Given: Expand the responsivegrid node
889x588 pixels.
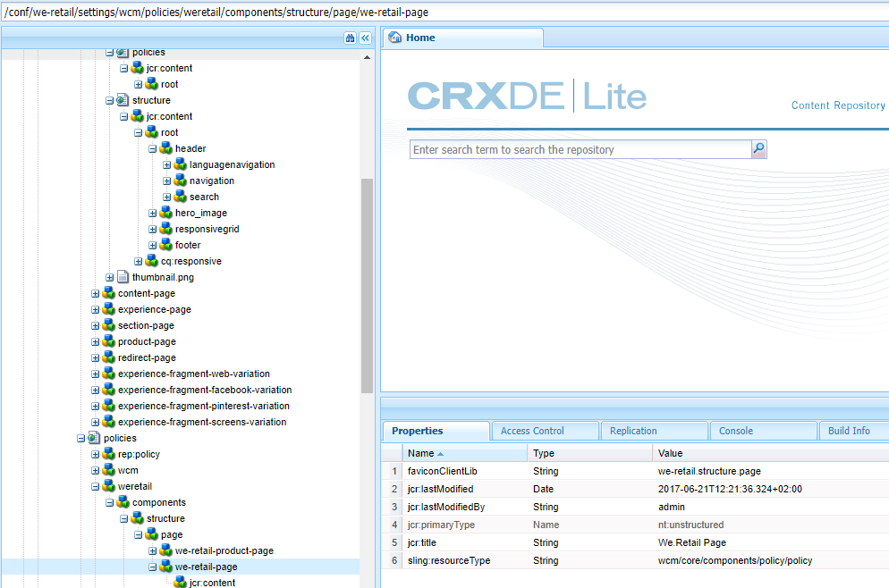Looking at the screenshot, I should pyautogui.click(x=153, y=229).
